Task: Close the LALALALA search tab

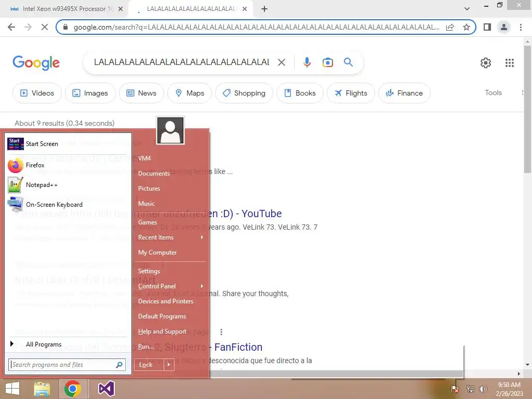Action: 245,9
